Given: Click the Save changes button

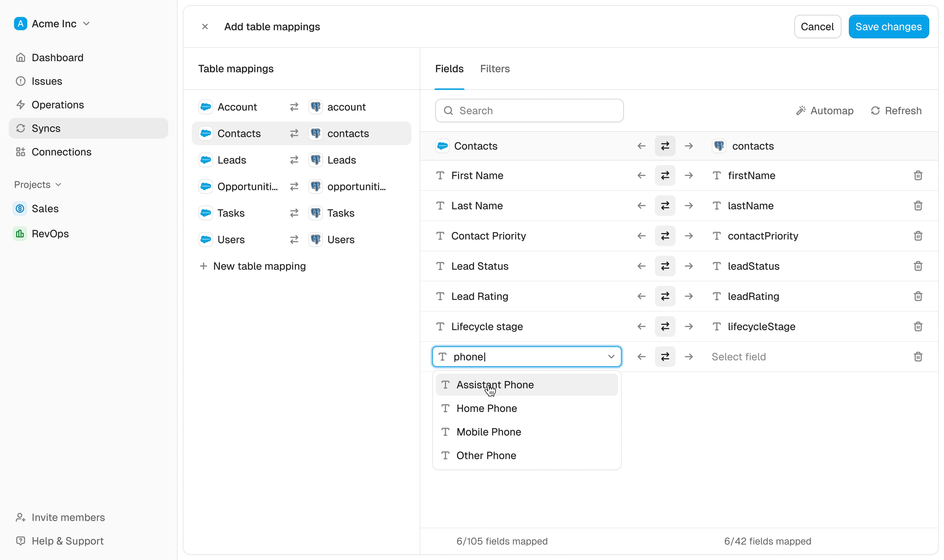Looking at the screenshot, I should tap(888, 27).
